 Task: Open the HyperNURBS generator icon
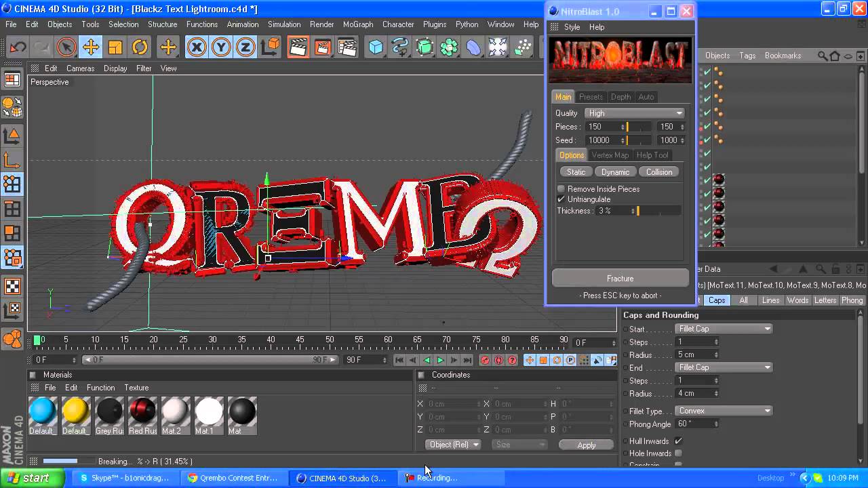pos(425,47)
